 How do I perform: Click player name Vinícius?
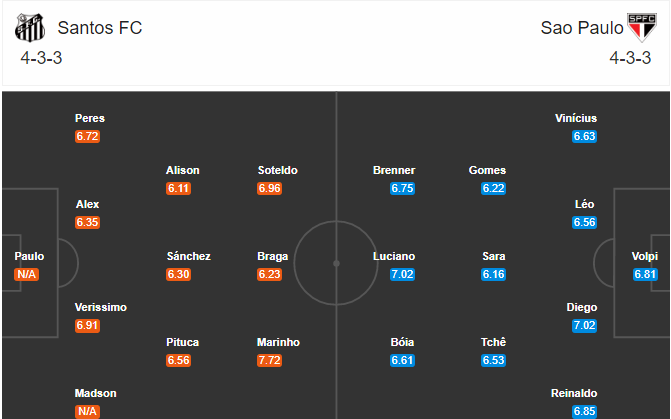click(576, 118)
